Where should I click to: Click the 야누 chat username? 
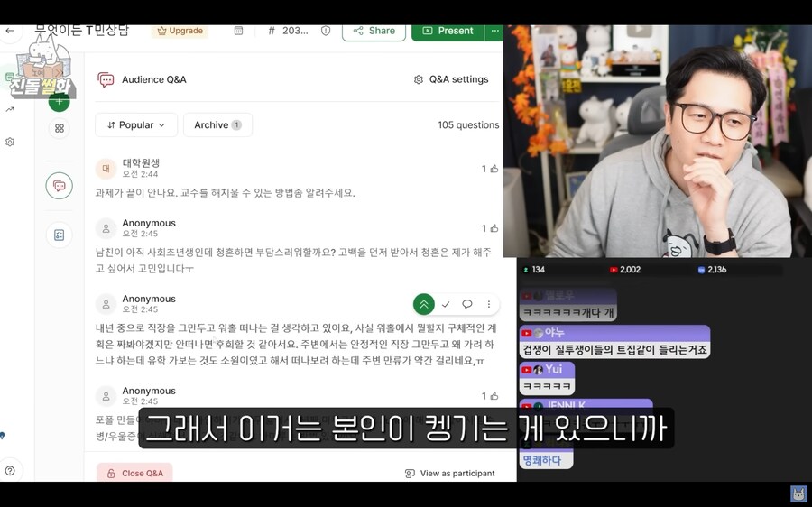point(555,333)
